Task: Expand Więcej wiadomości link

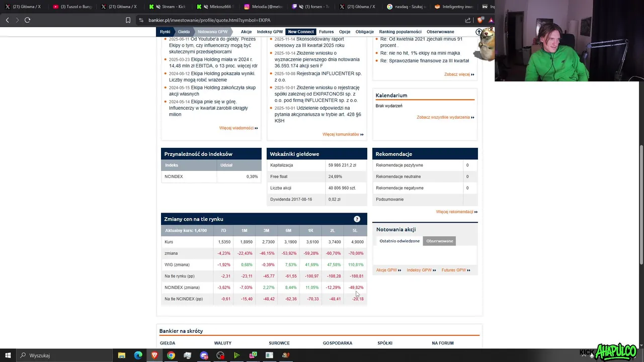Action: point(238,128)
